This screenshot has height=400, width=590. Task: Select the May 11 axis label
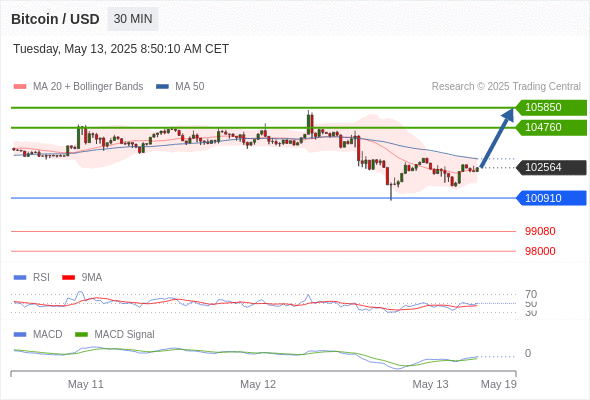(85, 384)
